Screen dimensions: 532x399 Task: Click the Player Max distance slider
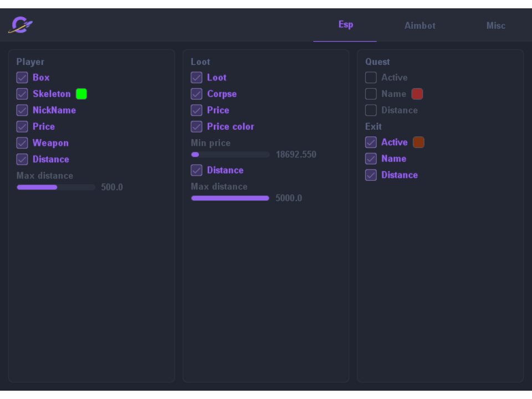[x=56, y=187]
